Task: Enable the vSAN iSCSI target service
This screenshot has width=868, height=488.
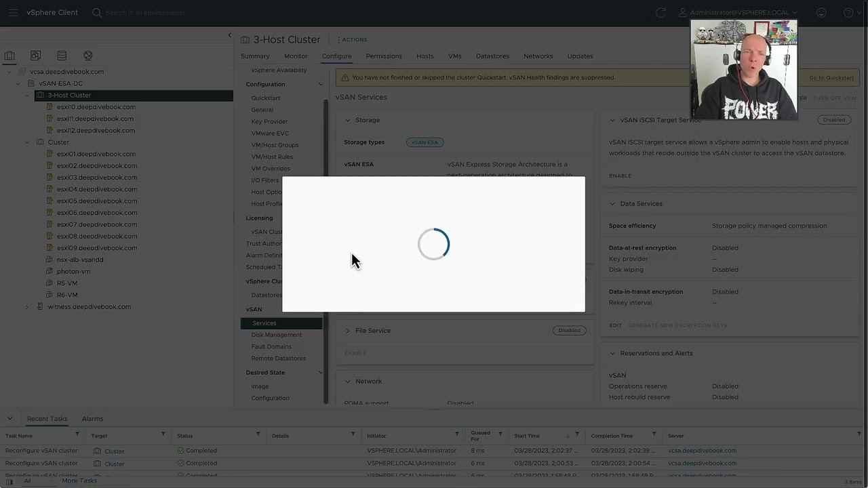Action: point(620,176)
